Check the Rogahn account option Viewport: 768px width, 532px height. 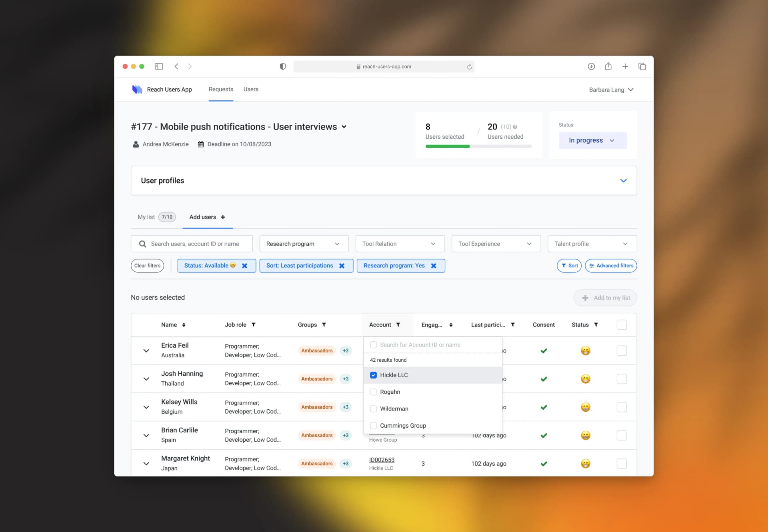tap(373, 392)
